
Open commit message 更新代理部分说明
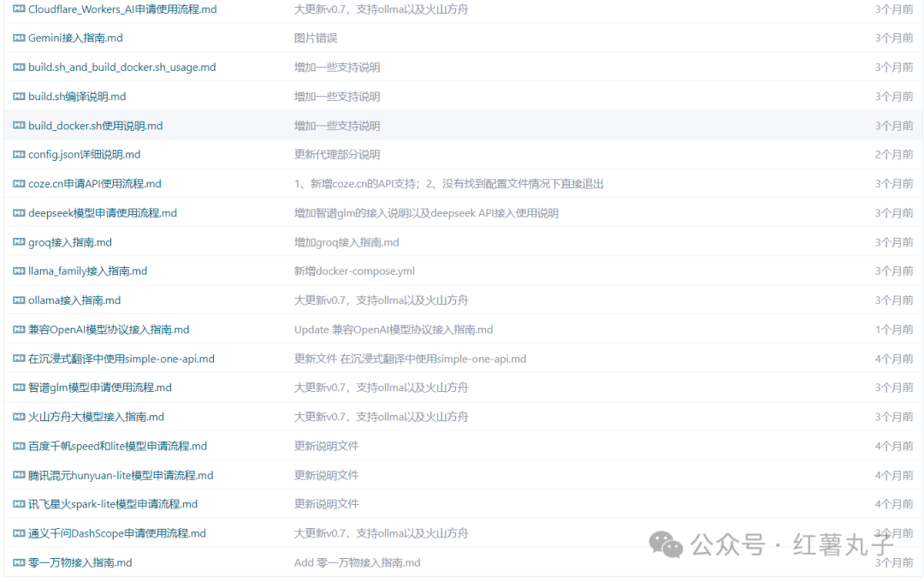coord(337,155)
